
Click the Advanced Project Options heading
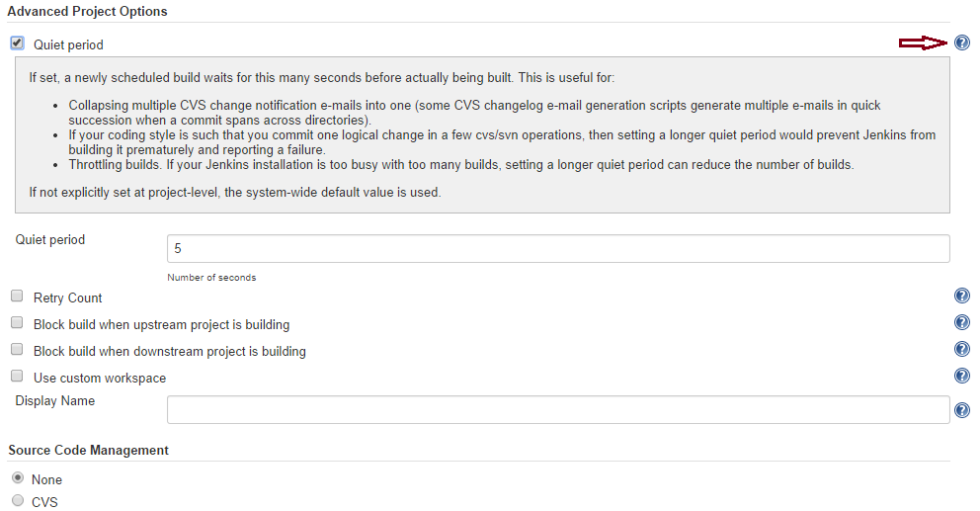click(87, 11)
